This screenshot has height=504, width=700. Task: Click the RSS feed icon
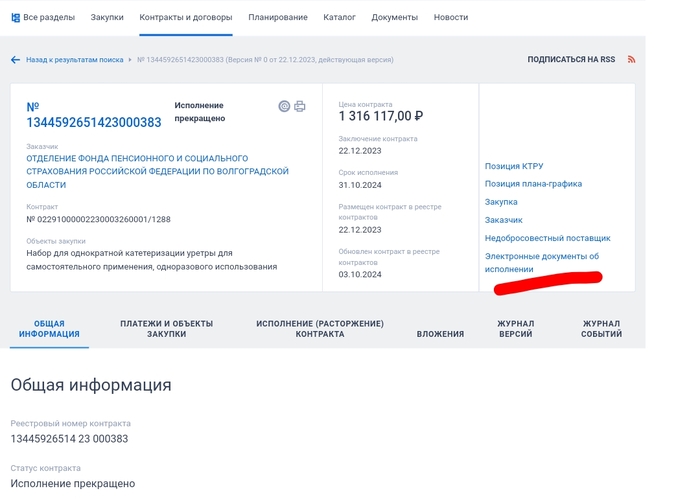631,60
